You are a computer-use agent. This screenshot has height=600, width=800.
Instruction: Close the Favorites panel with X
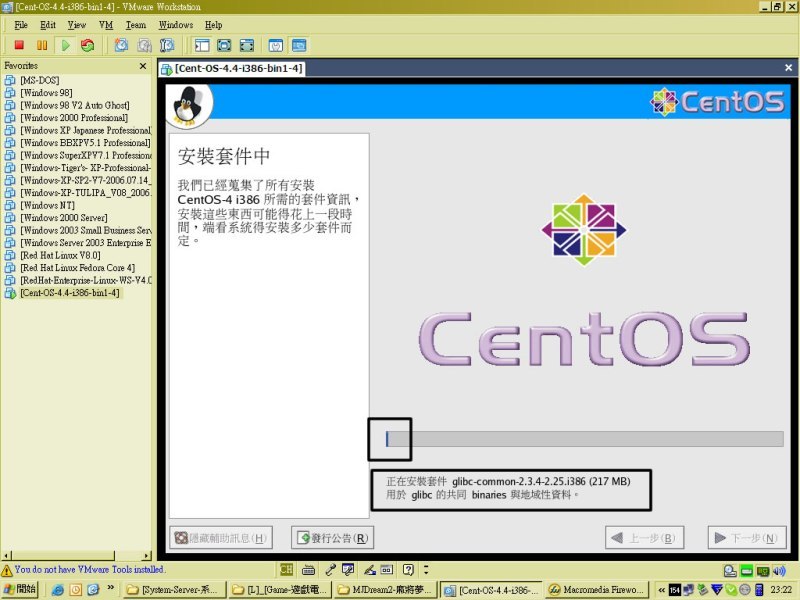[143, 66]
